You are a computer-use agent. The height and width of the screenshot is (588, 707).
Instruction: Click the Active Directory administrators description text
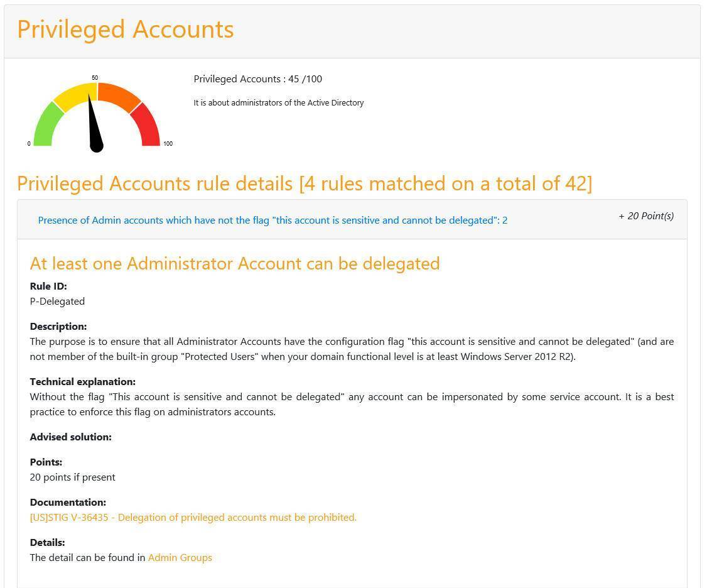tap(278, 103)
